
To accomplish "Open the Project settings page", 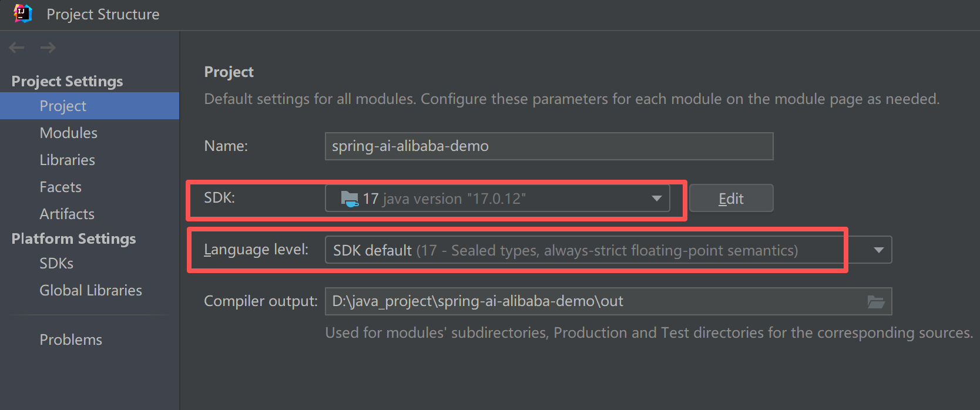I will point(63,106).
